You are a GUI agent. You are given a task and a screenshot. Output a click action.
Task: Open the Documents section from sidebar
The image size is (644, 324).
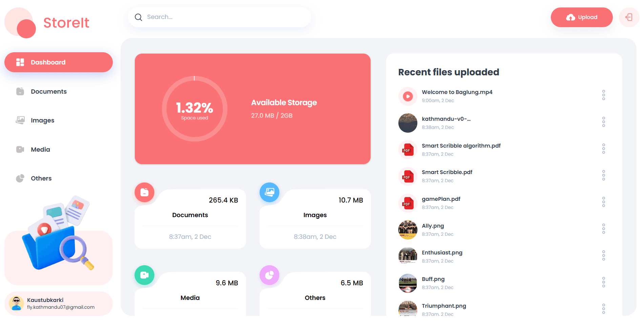point(49,91)
